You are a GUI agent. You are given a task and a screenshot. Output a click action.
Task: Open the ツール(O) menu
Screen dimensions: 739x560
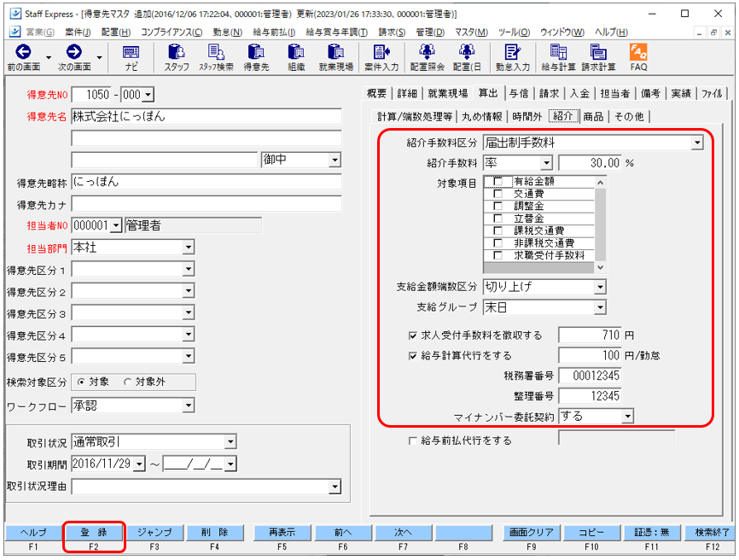tap(514, 32)
